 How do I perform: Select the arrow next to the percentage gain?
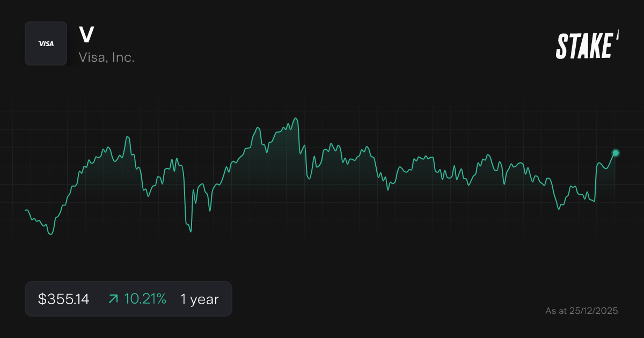coord(113,298)
